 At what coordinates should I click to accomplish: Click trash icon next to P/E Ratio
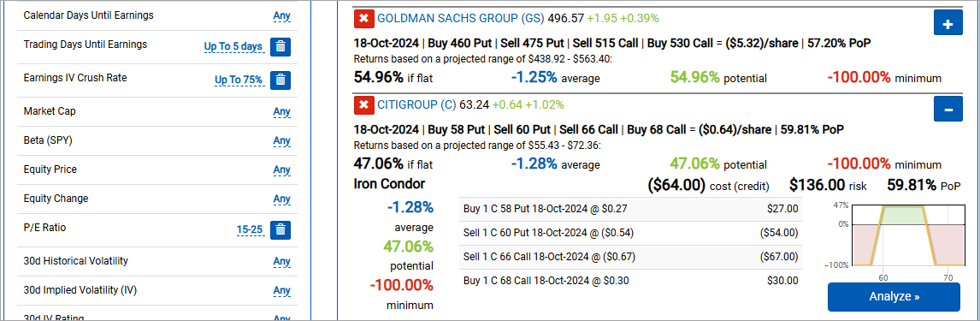[280, 229]
